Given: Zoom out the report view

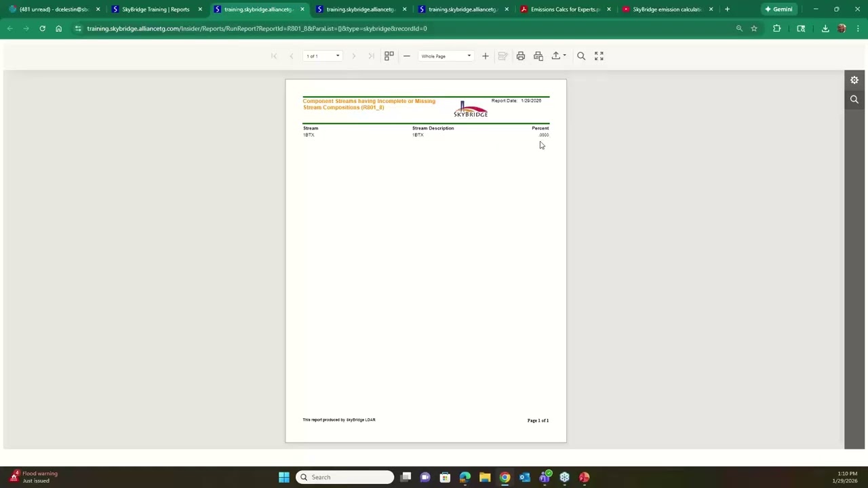Looking at the screenshot, I should 407,56.
